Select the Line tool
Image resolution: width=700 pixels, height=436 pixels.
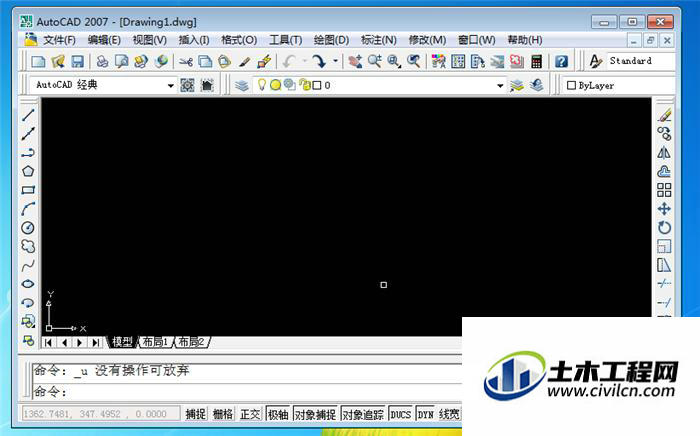click(x=28, y=115)
